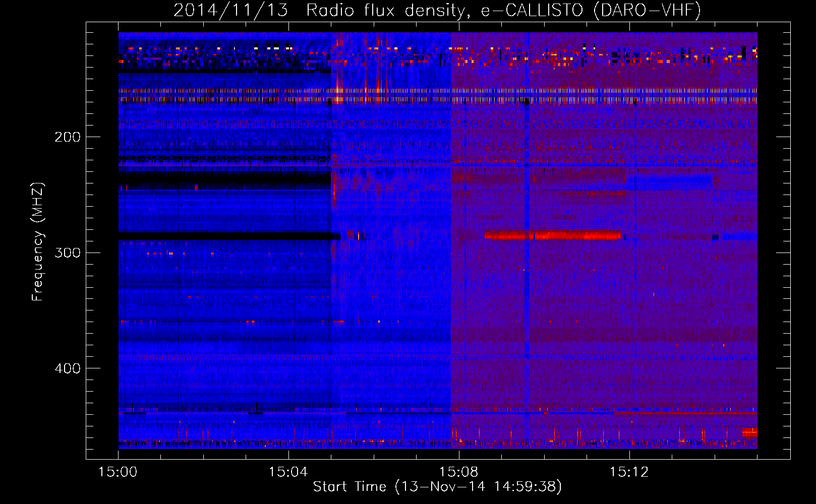Click the 300 frequency tick label
The height and width of the screenshot is (504, 816).
pos(68,253)
